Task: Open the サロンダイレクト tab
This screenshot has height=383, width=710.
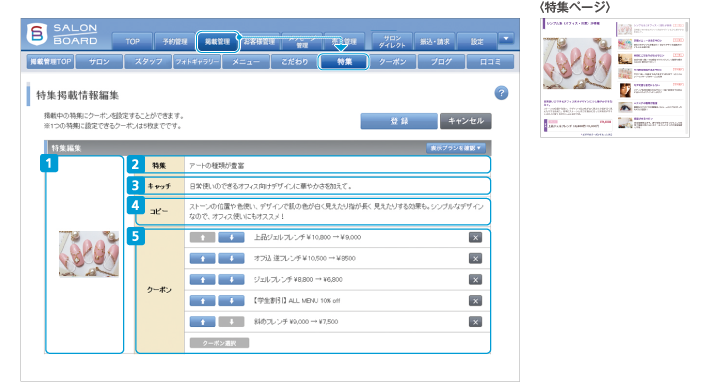Action: pyautogui.click(x=392, y=42)
